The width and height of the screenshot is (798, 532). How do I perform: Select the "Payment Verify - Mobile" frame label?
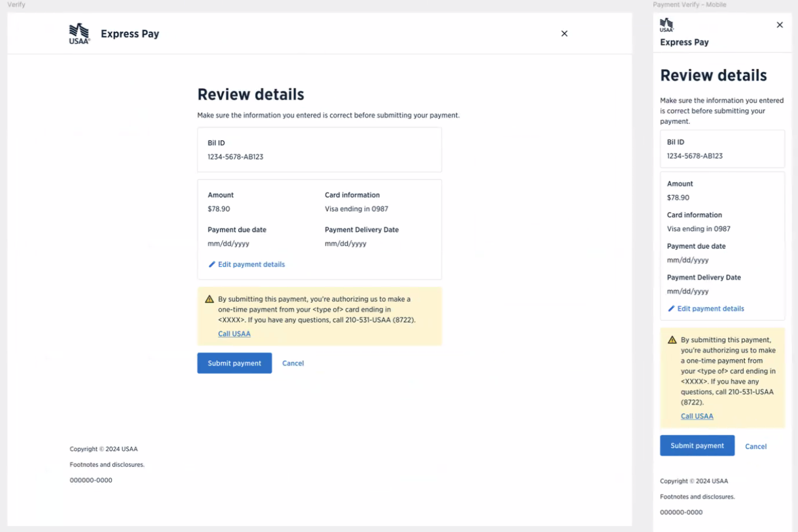pos(689,5)
